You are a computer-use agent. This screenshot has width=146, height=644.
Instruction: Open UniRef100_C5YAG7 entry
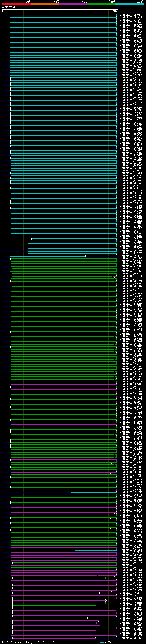click(131, 67)
